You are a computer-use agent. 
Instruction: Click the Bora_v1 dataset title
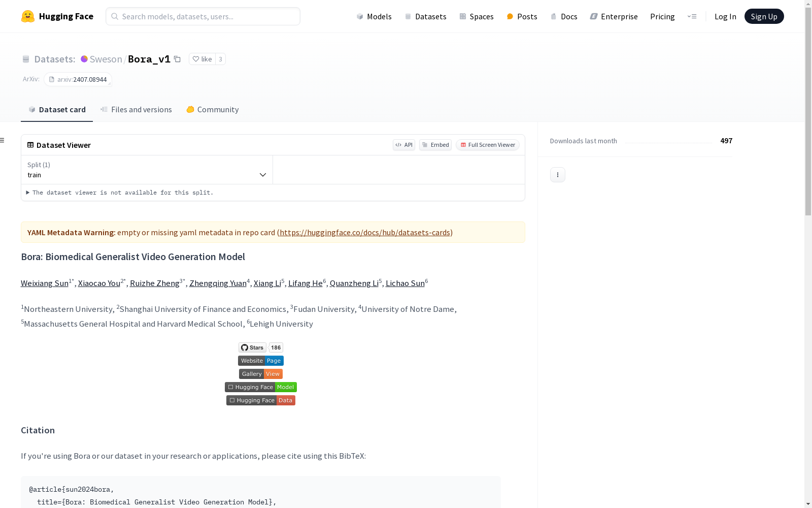tap(149, 59)
